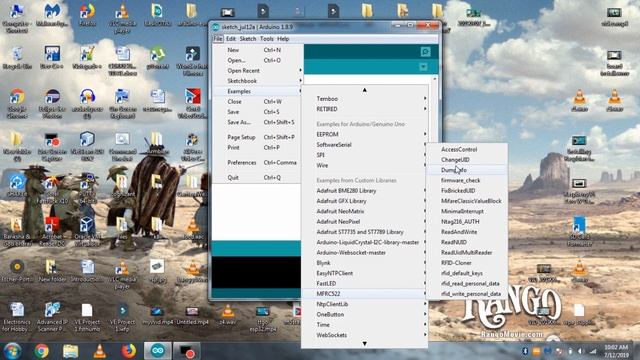Viewport: 640px width, 360px height.
Task: Click the Bluetooth tray icon
Action: click(525, 351)
